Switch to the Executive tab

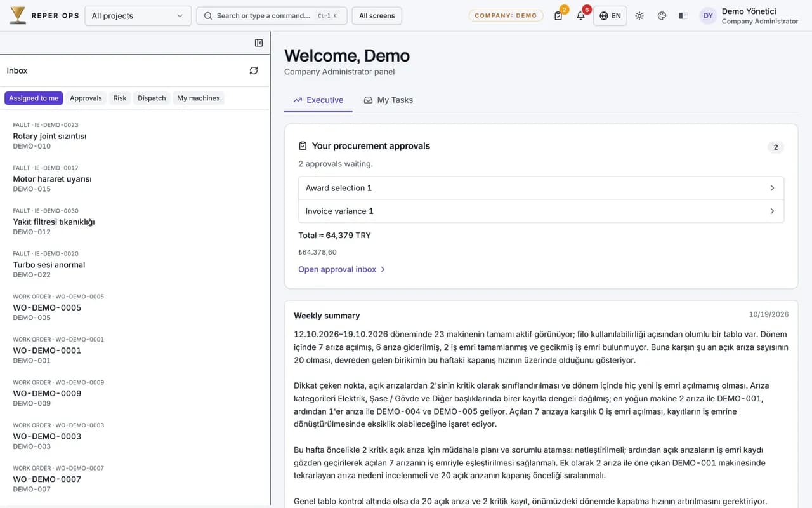pyautogui.click(x=318, y=100)
